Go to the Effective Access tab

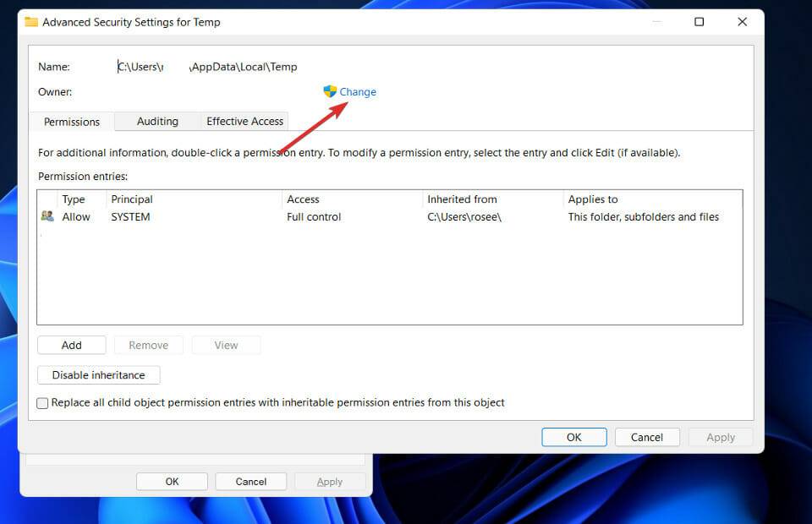pos(244,121)
